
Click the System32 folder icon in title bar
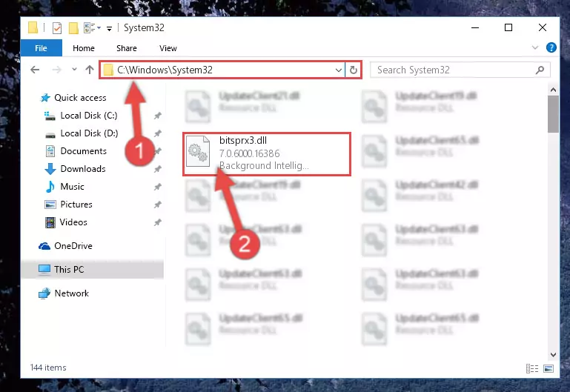[x=33, y=27]
